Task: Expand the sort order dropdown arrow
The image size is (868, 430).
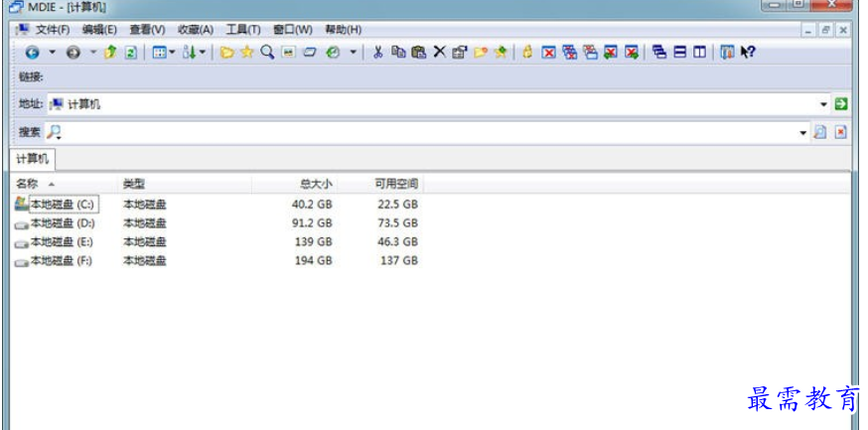Action: [x=202, y=53]
